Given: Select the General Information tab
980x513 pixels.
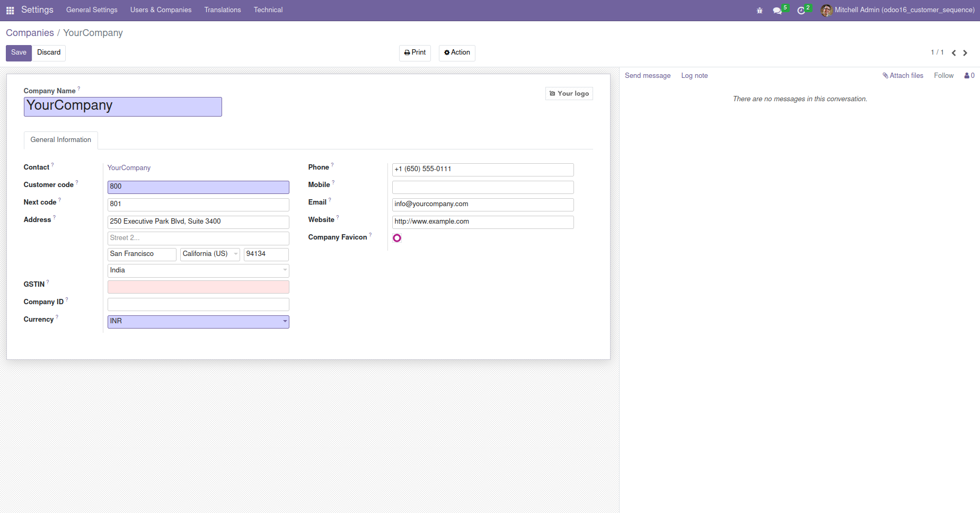Looking at the screenshot, I should click(x=61, y=140).
